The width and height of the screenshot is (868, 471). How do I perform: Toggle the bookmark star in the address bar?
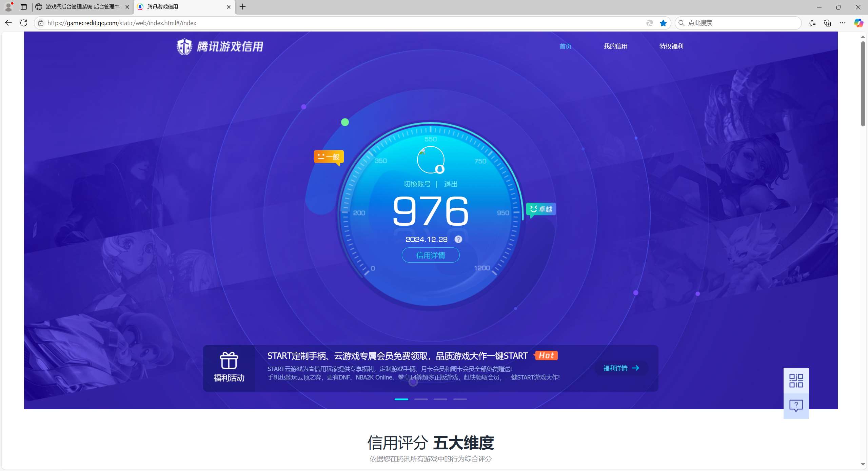663,23
